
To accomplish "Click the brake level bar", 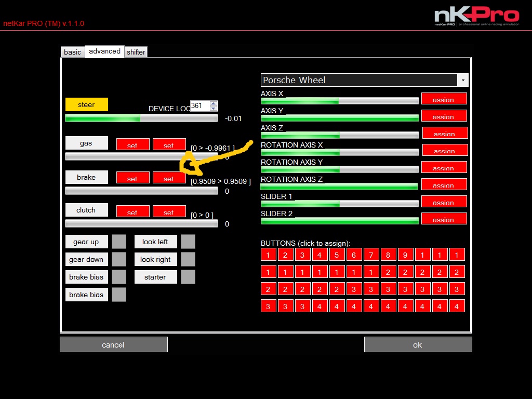I will pyautogui.click(x=141, y=191).
